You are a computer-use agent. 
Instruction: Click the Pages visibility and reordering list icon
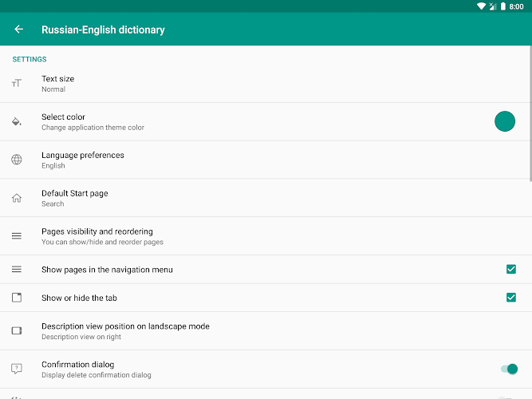(x=16, y=235)
